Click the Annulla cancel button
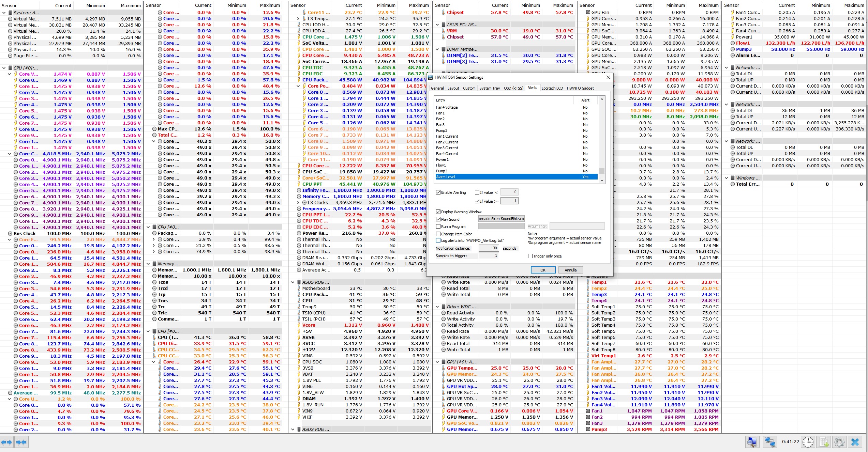The image size is (868, 452). pos(570,270)
